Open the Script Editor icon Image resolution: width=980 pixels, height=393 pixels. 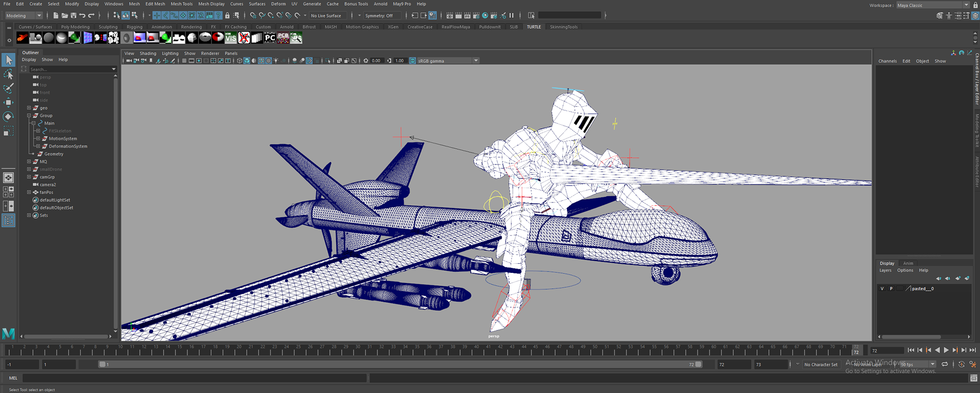click(973, 378)
